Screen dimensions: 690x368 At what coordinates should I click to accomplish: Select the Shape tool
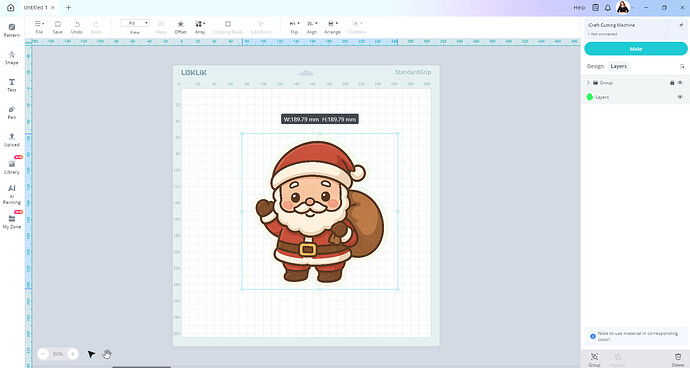point(12,58)
